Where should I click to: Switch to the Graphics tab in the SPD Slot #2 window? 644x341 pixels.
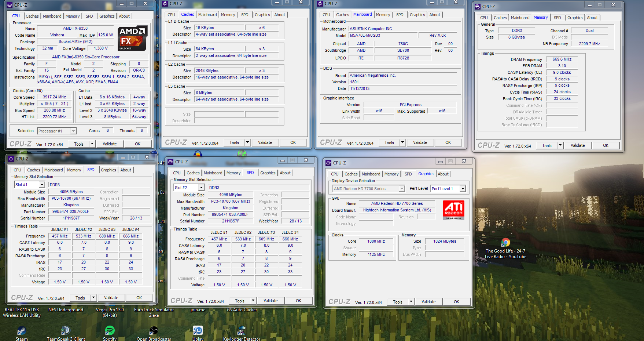click(x=268, y=173)
